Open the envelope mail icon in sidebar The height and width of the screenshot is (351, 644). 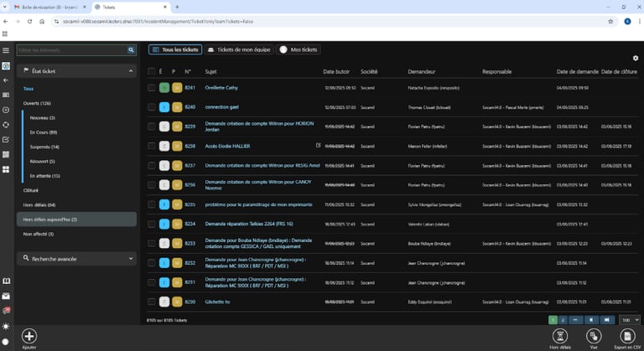tap(6, 296)
